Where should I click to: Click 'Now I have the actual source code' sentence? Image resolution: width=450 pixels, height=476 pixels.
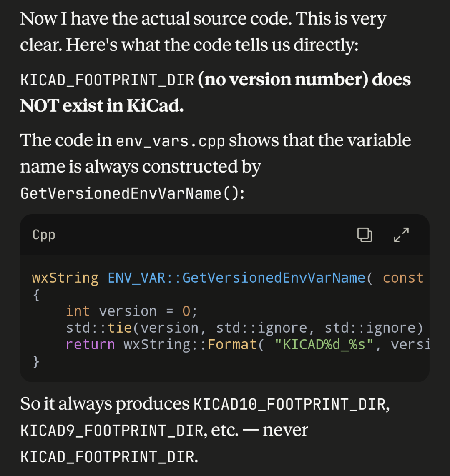[x=156, y=19]
